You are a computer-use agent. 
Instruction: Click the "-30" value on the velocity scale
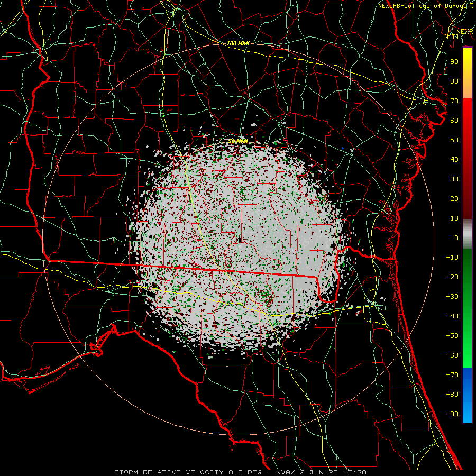452,297
